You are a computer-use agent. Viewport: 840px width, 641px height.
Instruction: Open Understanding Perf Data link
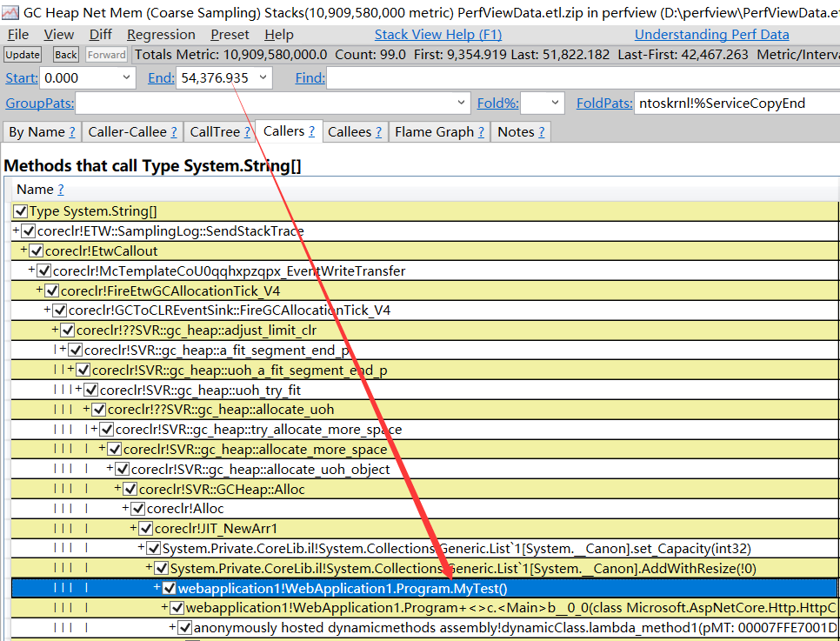[x=711, y=35]
